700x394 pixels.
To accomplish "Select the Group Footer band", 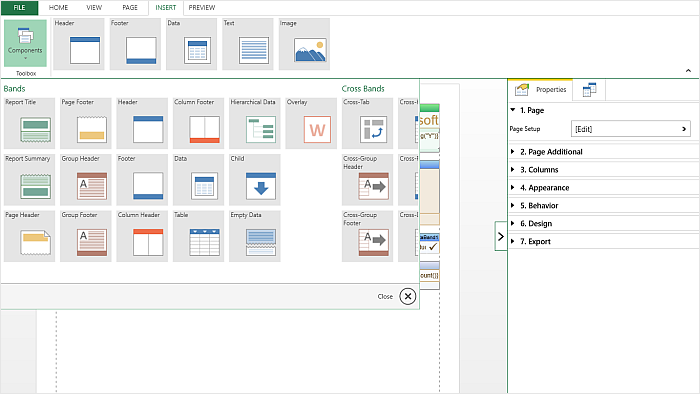I will (x=86, y=236).
